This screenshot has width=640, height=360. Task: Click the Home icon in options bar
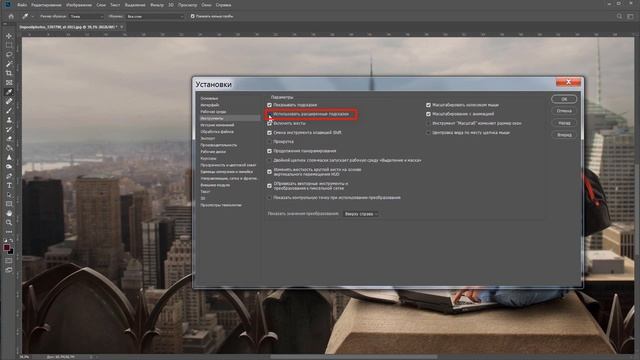tap(11, 16)
